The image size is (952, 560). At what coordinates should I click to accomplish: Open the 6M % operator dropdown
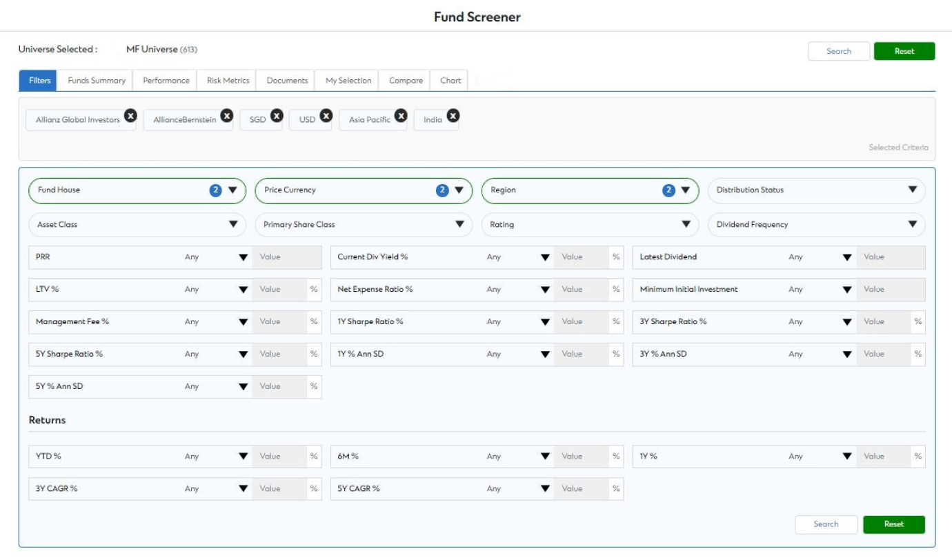tap(517, 457)
